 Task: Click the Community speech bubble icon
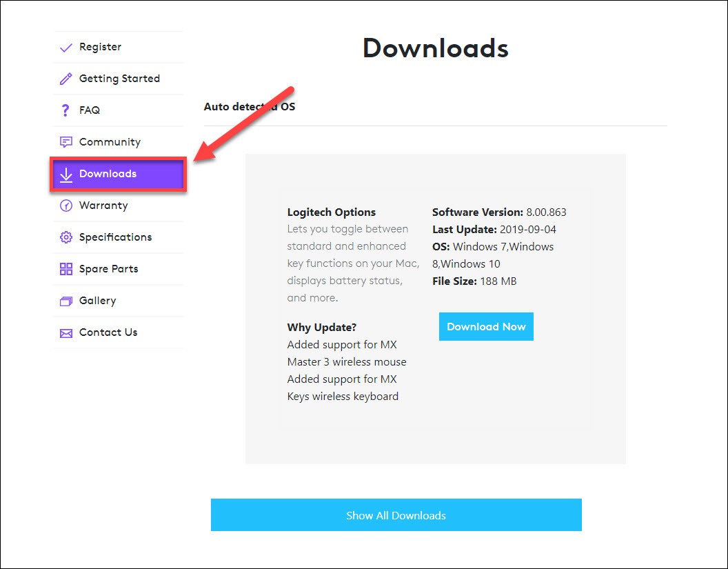65,141
